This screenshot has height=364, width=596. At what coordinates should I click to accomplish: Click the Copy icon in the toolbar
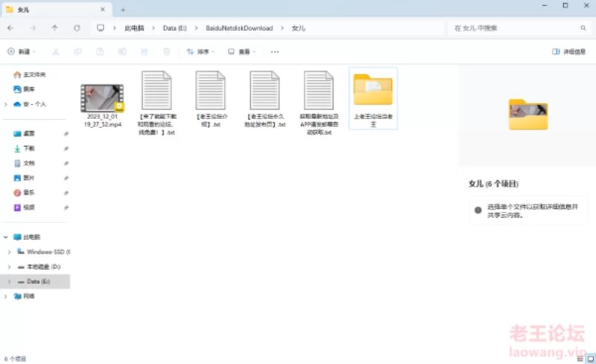point(78,51)
